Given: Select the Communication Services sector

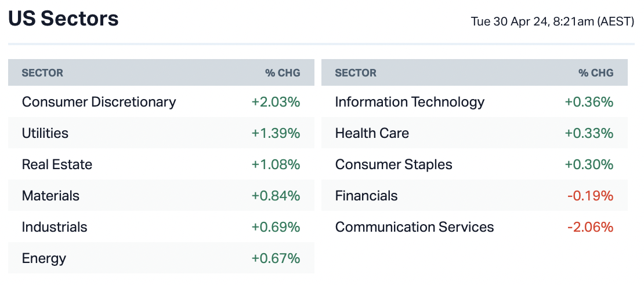Looking at the screenshot, I should coord(414,227).
